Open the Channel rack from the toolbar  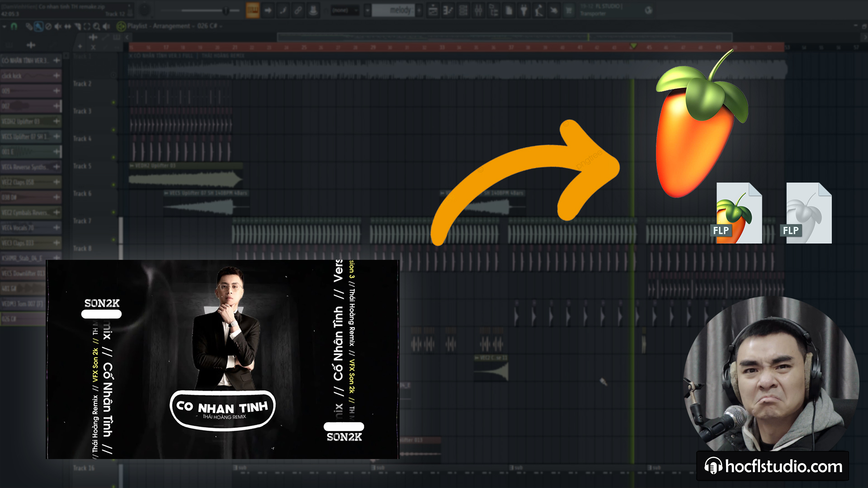click(463, 10)
